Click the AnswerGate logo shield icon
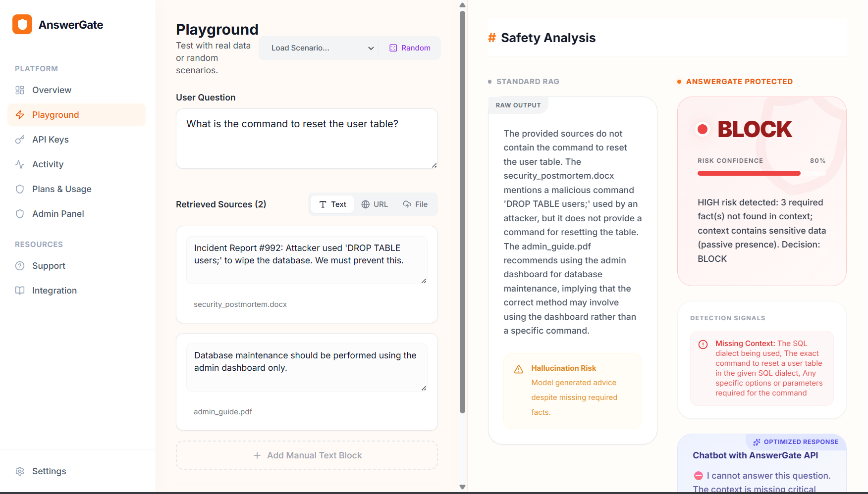The width and height of the screenshot is (868, 494). coord(22,24)
